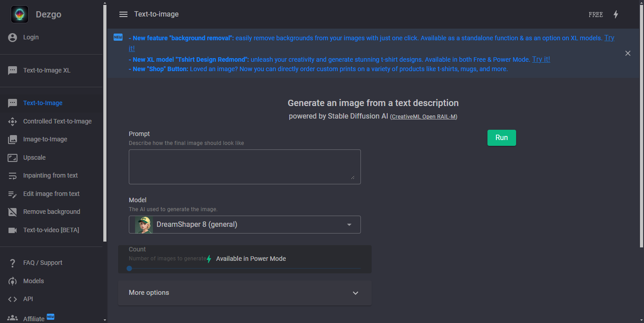
Task: Click the Login link
Action: (31, 37)
